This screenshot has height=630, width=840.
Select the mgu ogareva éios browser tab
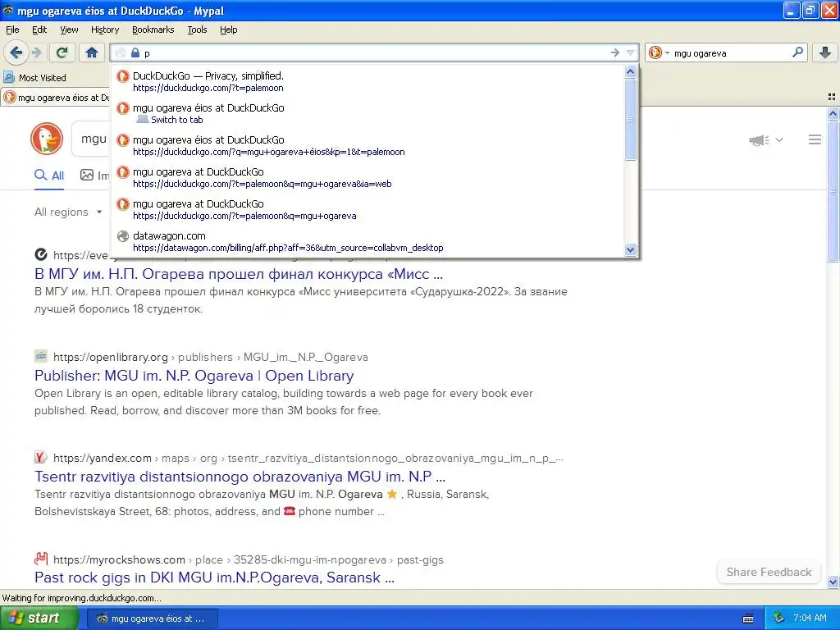pos(56,98)
